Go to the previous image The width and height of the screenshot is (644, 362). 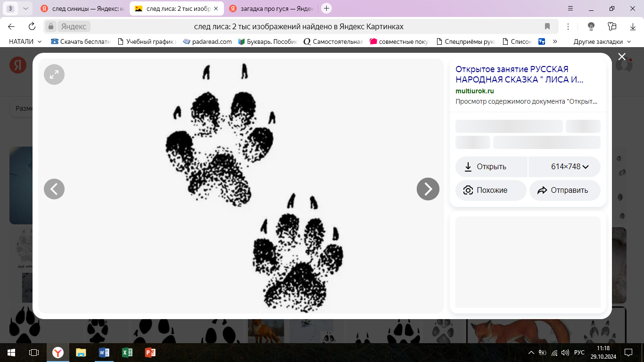[54, 189]
